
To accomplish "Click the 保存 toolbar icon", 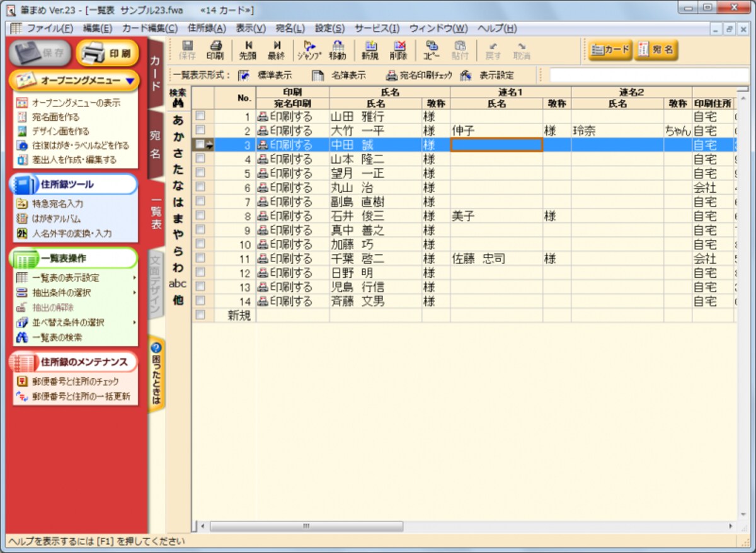I will pos(188,50).
